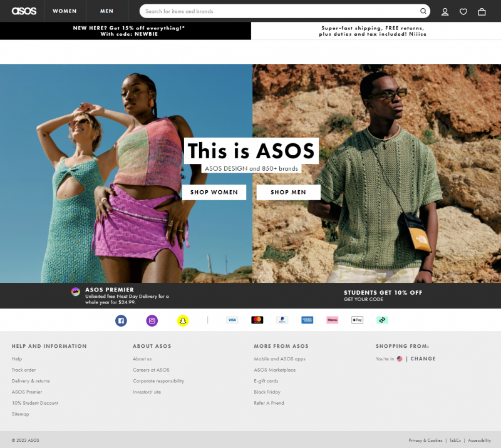Select the Klarna payment icon

(x=332, y=320)
